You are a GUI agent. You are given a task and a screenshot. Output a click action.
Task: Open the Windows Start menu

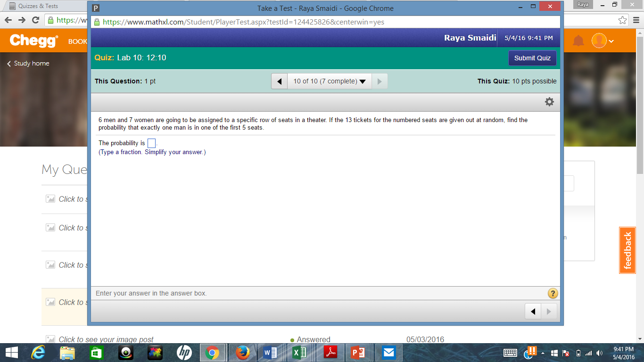tap(11, 353)
